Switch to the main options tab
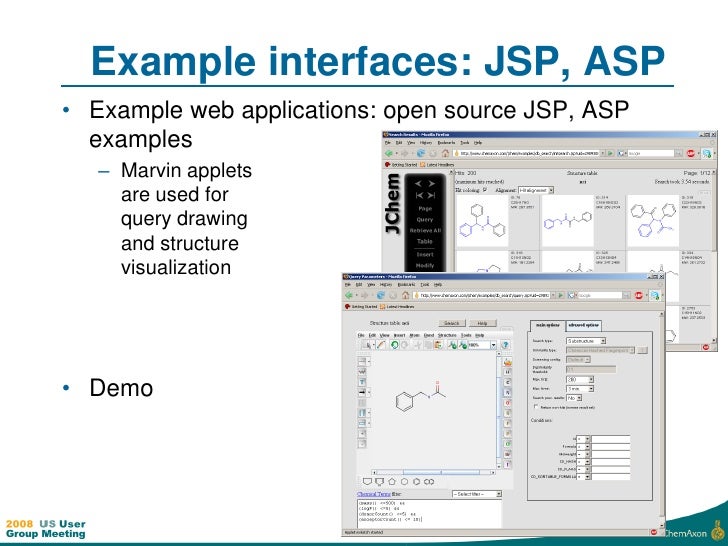 548,325
